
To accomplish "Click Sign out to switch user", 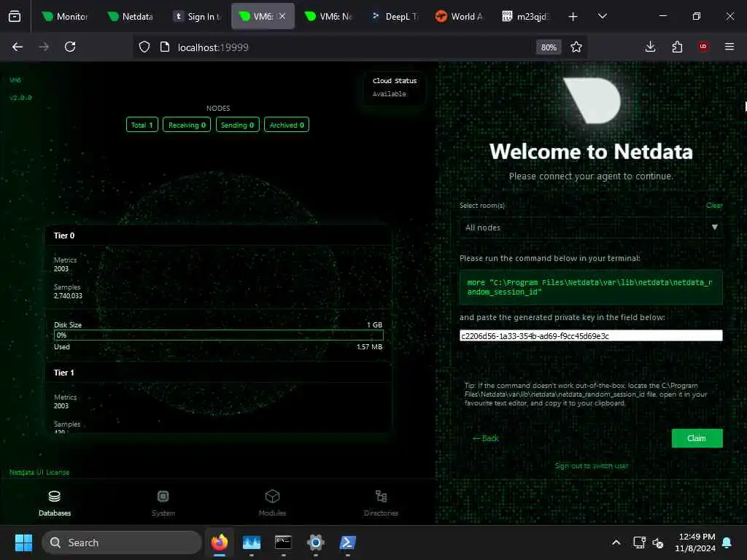I will 591,466.
